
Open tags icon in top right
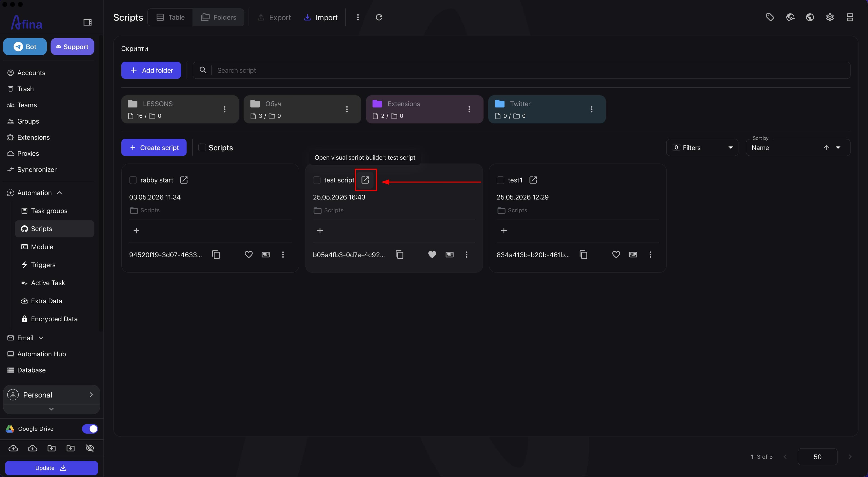(770, 17)
